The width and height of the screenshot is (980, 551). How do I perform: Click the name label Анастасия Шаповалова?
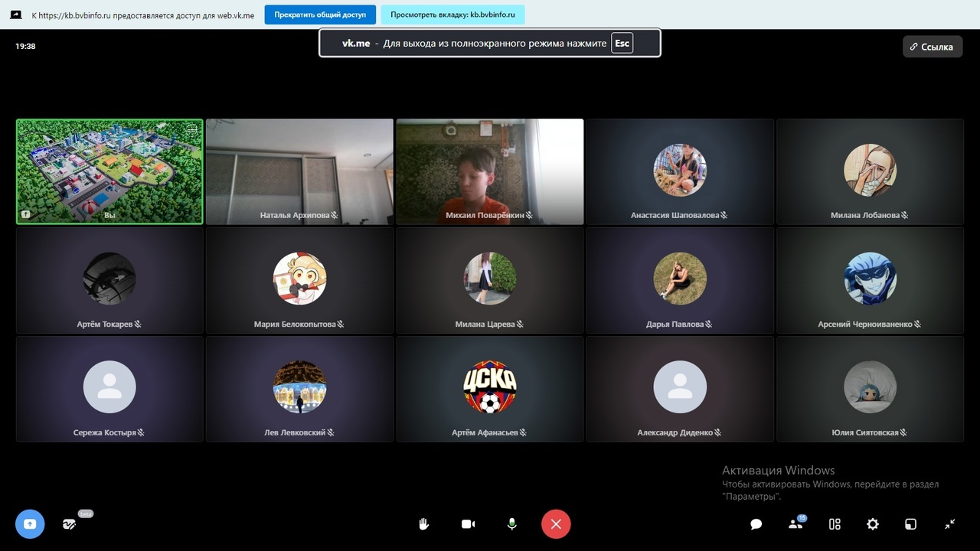coord(675,216)
